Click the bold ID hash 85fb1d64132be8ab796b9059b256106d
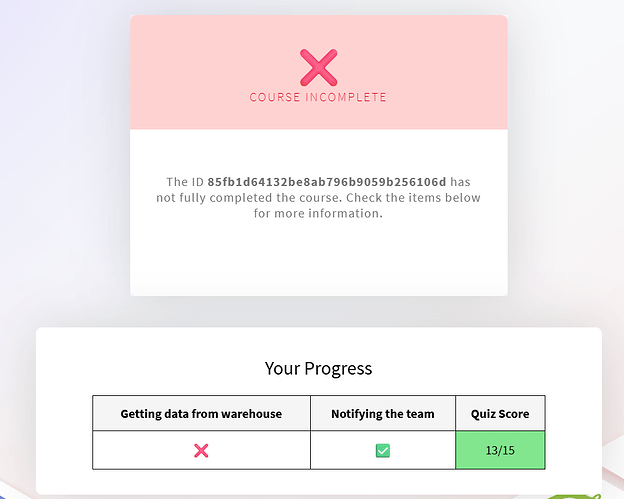The height and width of the screenshot is (499, 624). pyautogui.click(x=327, y=182)
